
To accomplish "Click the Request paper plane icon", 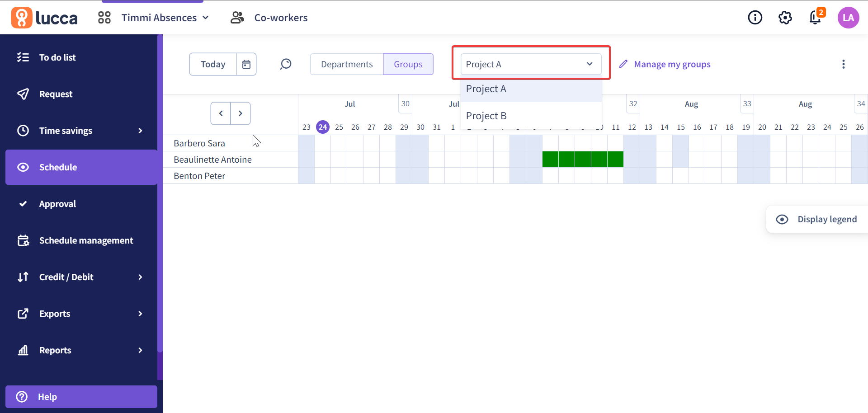I will 23,94.
